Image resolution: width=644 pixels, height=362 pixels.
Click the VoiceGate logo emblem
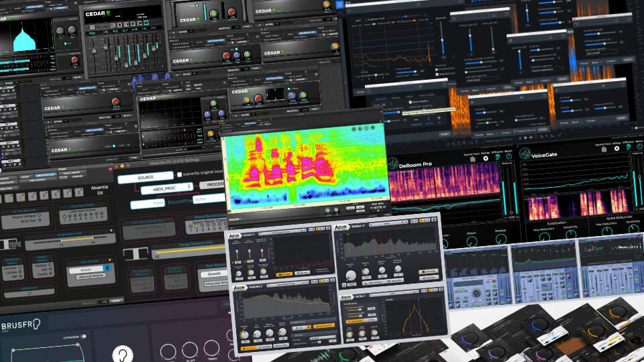point(525,154)
